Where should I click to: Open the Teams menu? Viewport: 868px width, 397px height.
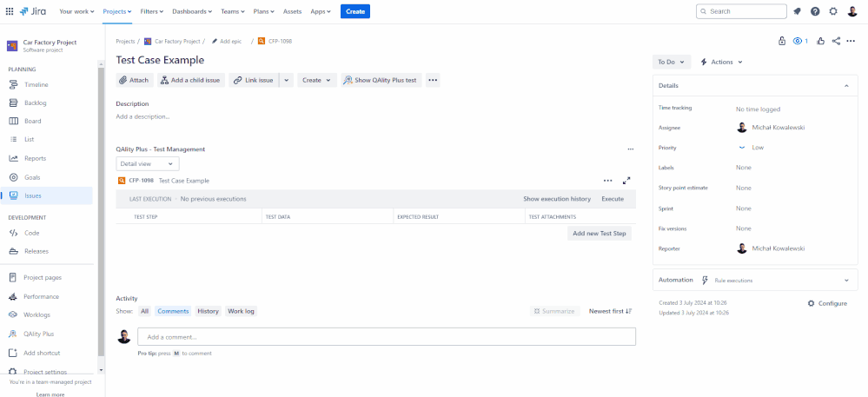233,11
